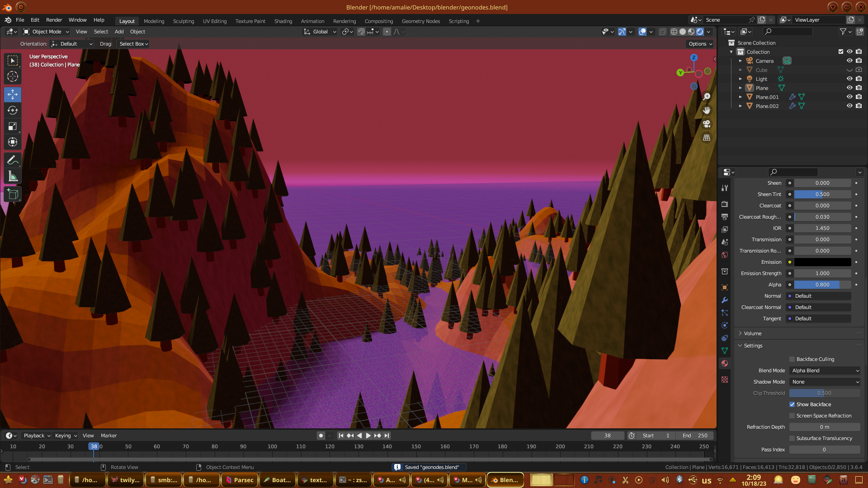Image resolution: width=868 pixels, height=488 pixels.
Task: Hide the Light object in viewport
Action: coord(849,79)
